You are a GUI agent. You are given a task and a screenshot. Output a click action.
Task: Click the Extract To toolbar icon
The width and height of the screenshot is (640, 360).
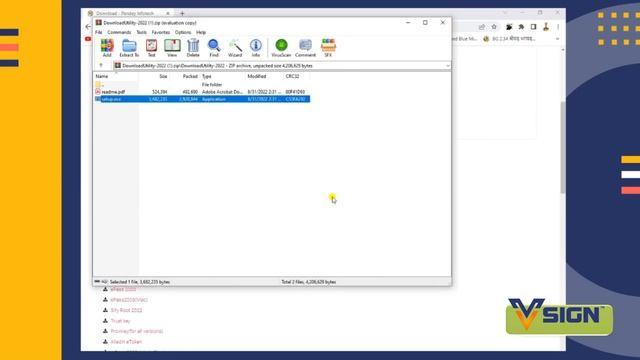(129, 48)
